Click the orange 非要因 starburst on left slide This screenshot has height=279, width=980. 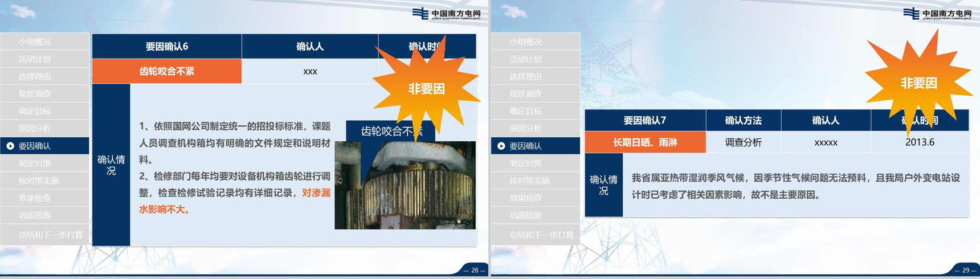[426, 88]
